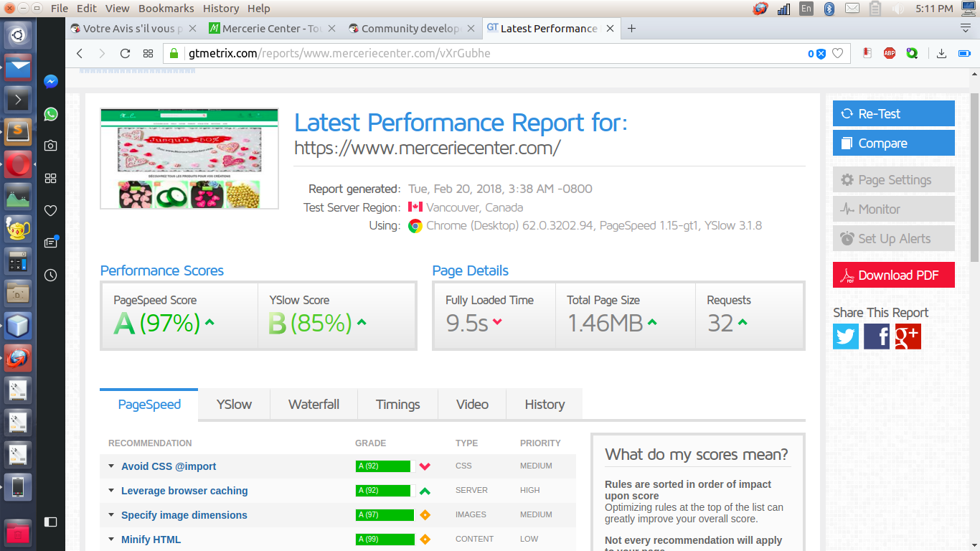Open the tab menu at the tab bar end
This screenshot has width=980, height=551.
(965, 28)
